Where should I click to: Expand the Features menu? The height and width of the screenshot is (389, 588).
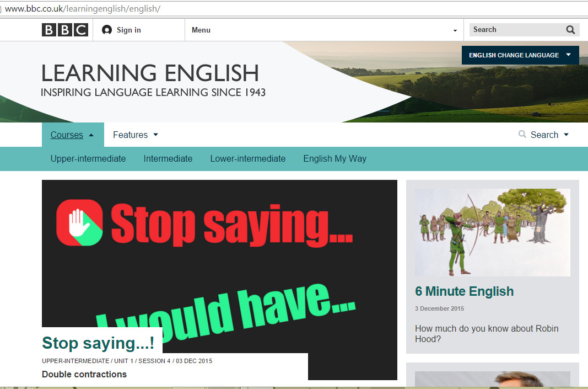(136, 135)
